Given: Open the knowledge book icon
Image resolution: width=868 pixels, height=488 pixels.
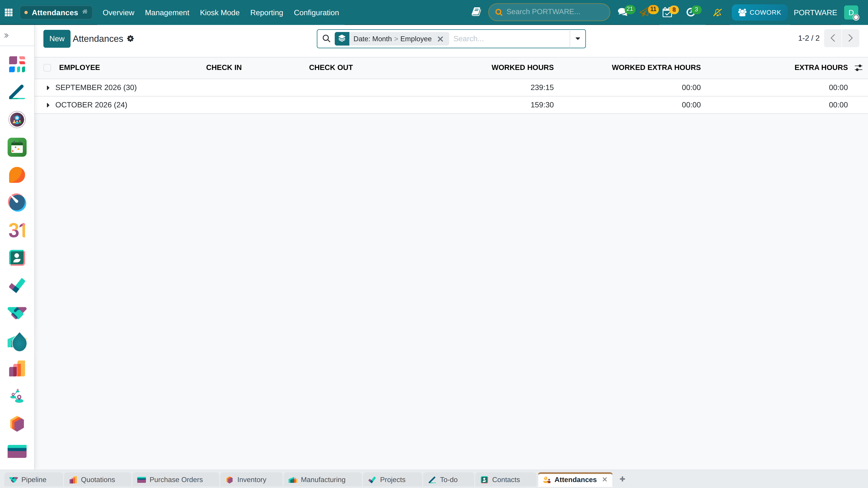Looking at the screenshot, I should (x=476, y=12).
